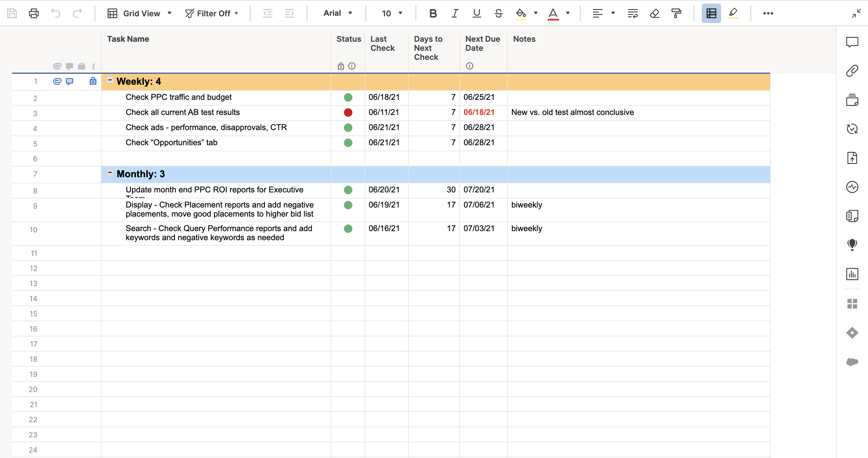Toggle conditional formatting grid icon
The width and height of the screenshot is (868, 458).
point(711,13)
